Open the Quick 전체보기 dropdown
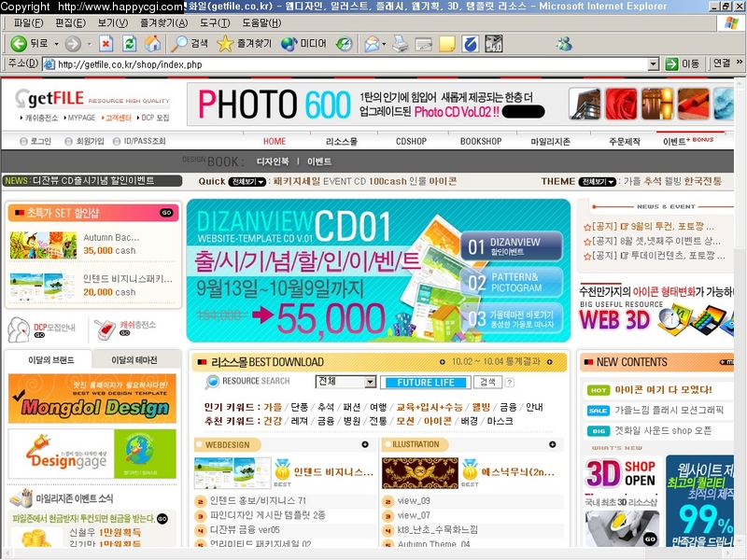This screenshot has height=560, width=747. (x=247, y=182)
